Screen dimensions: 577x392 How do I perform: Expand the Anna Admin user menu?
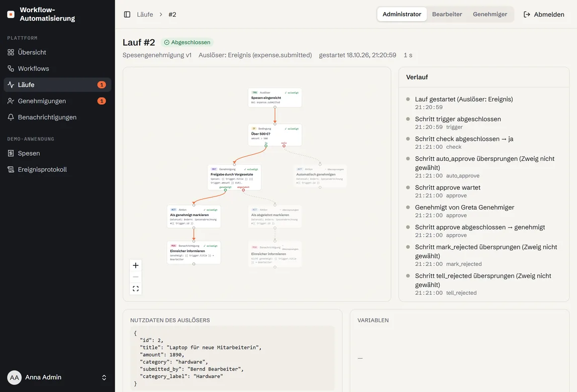click(x=57, y=377)
